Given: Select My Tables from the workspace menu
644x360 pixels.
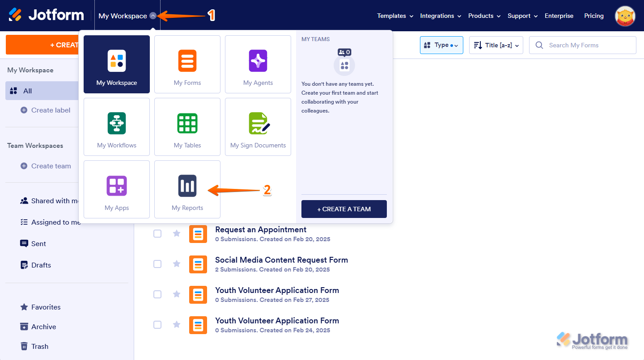Looking at the screenshot, I should [x=187, y=127].
